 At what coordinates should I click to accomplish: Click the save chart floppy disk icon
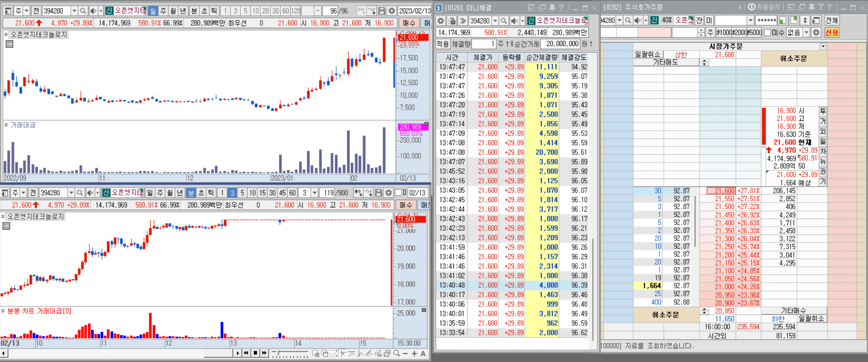(382, 11)
